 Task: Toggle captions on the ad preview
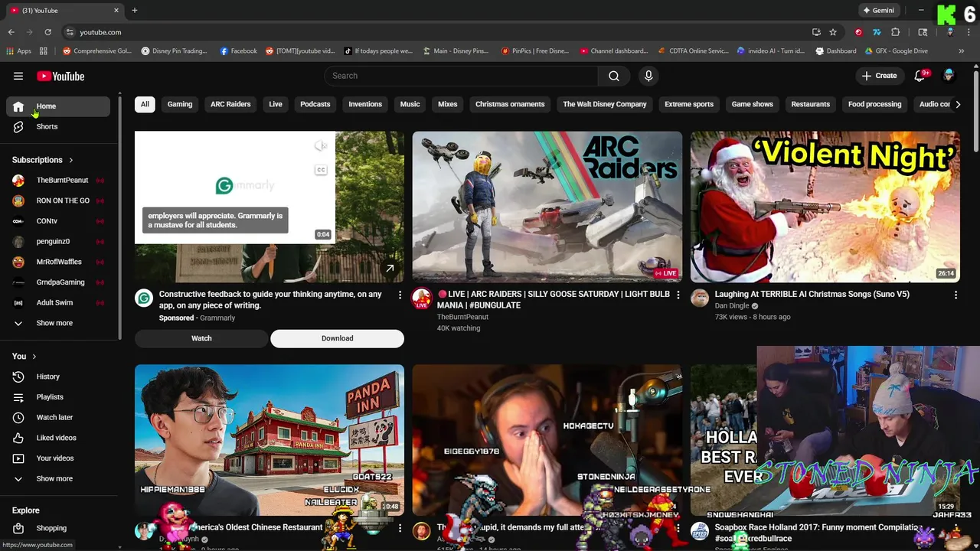(321, 170)
